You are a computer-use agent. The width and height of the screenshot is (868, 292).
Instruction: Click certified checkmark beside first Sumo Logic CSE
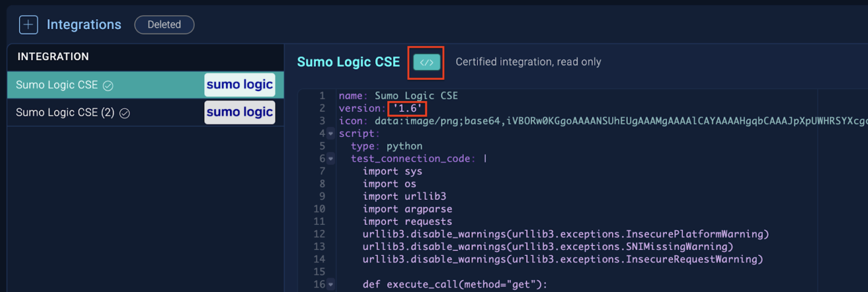click(x=108, y=86)
